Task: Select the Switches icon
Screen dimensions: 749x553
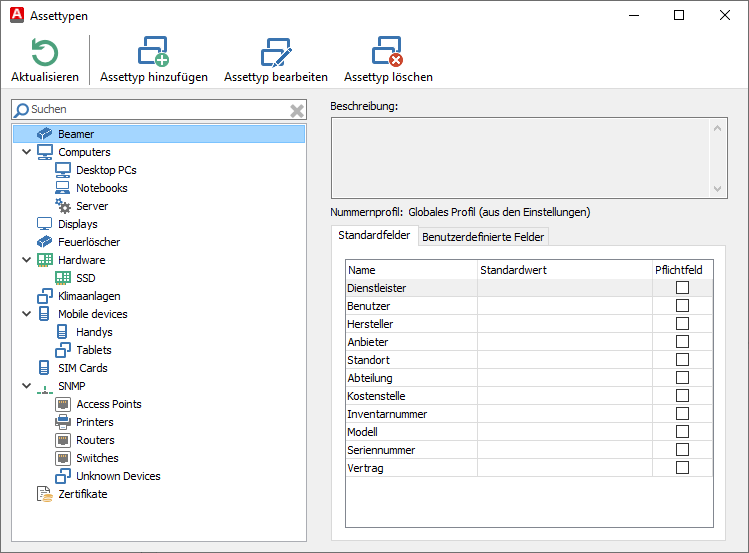Action: click(63, 458)
